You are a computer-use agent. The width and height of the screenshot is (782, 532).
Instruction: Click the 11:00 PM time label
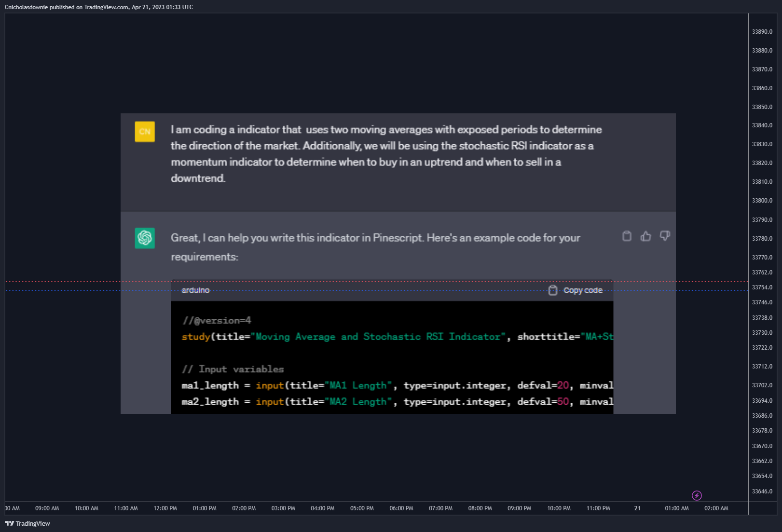pyautogui.click(x=598, y=508)
